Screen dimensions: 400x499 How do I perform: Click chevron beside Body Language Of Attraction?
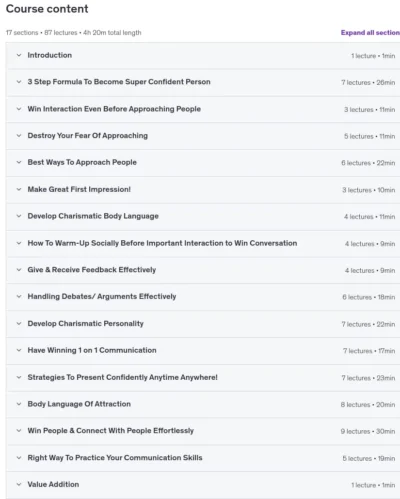(x=19, y=404)
